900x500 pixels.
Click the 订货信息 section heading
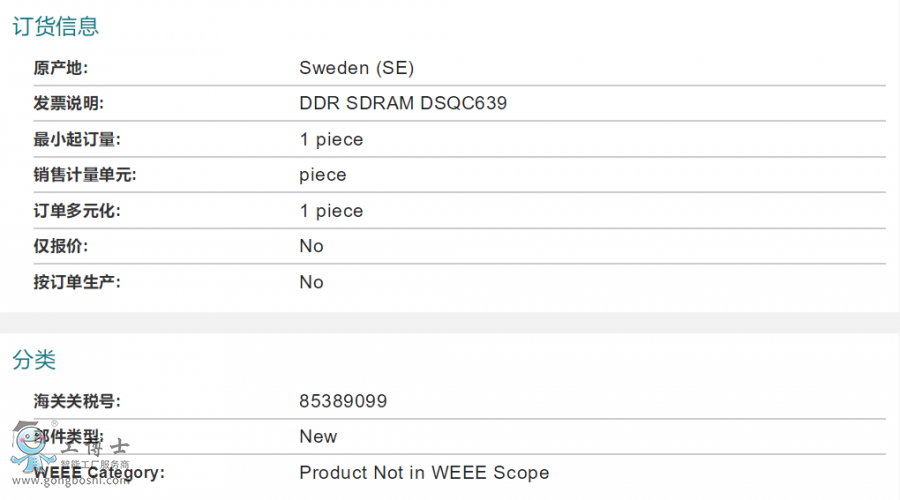tap(55, 27)
